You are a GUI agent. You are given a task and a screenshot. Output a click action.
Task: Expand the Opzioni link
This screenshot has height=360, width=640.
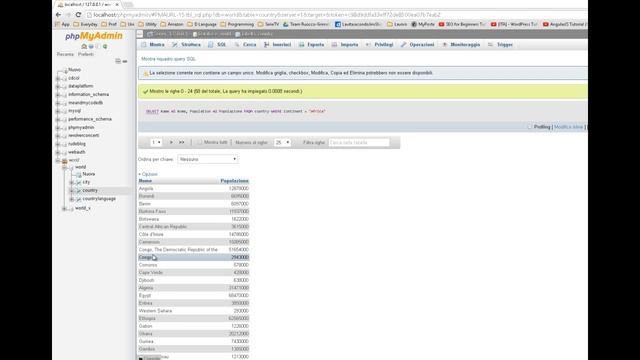point(149,174)
